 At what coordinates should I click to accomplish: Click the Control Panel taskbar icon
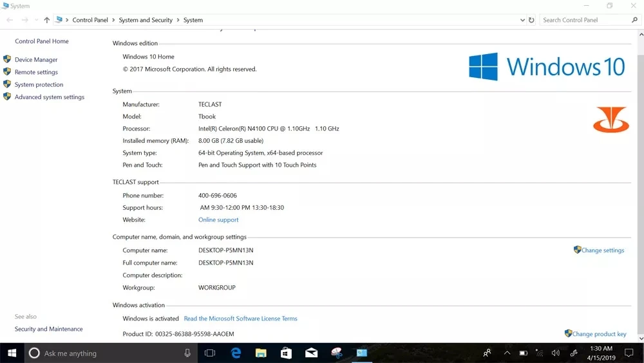tap(362, 353)
